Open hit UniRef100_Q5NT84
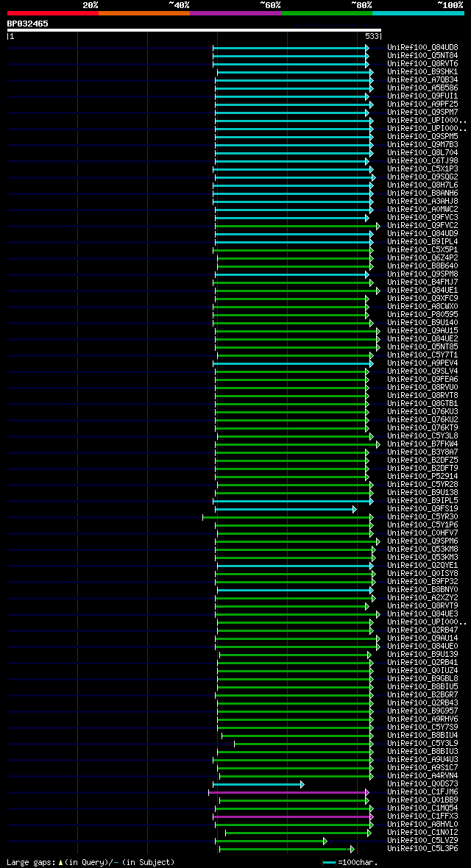The width and height of the screenshot is (471, 868). (x=422, y=56)
